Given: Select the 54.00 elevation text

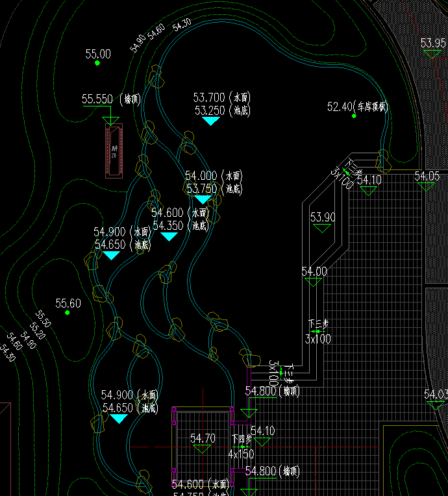Looking at the screenshot, I should pyautogui.click(x=314, y=271).
